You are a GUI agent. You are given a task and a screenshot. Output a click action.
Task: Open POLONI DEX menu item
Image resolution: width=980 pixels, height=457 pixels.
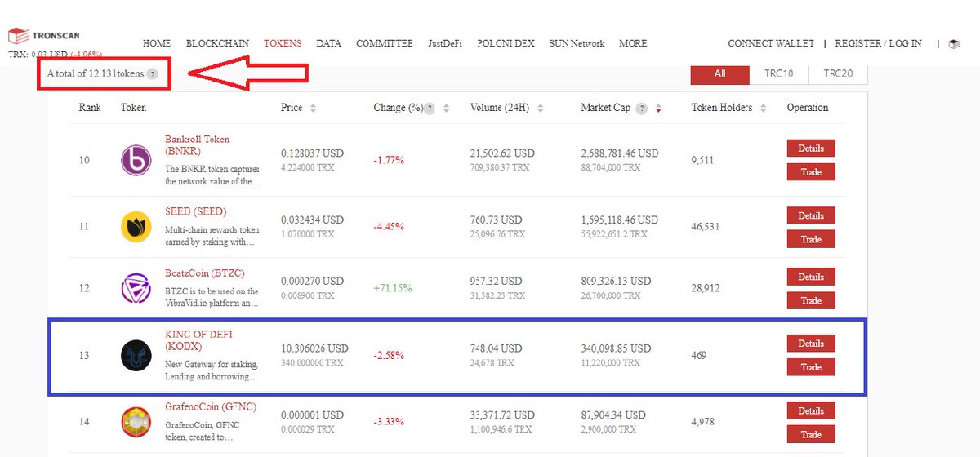[506, 44]
